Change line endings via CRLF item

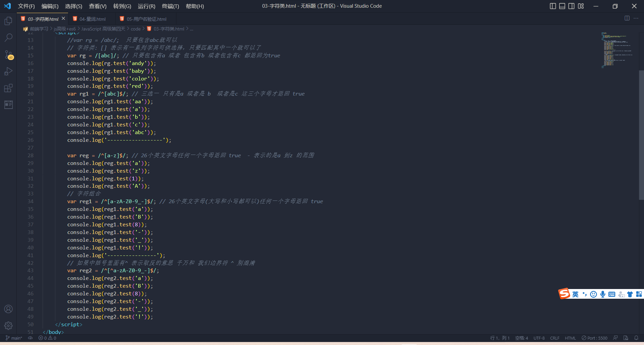coord(555,338)
